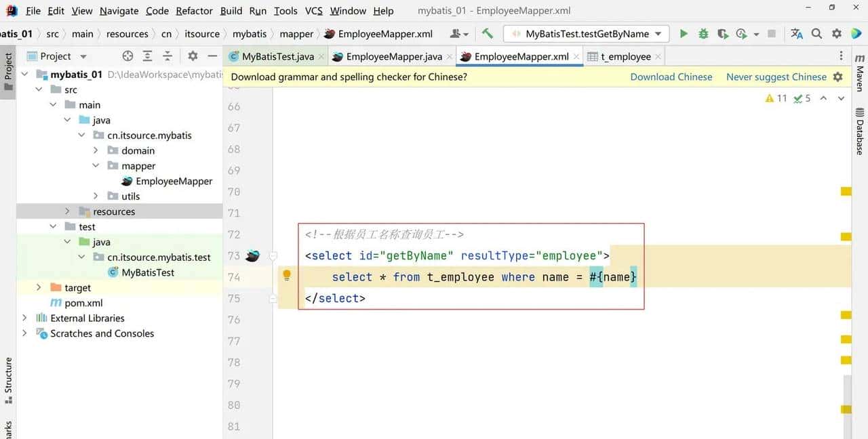Image resolution: width=868 pixels, height=439 pixels.
Task: Collapse the mapper package node
Action: tap(96, 165)
